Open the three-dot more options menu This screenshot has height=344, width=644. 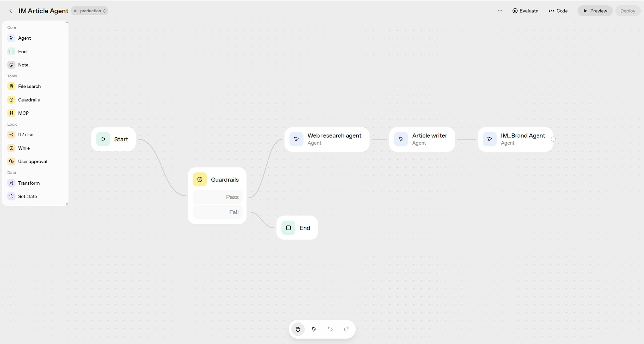(x=500, y=11)
